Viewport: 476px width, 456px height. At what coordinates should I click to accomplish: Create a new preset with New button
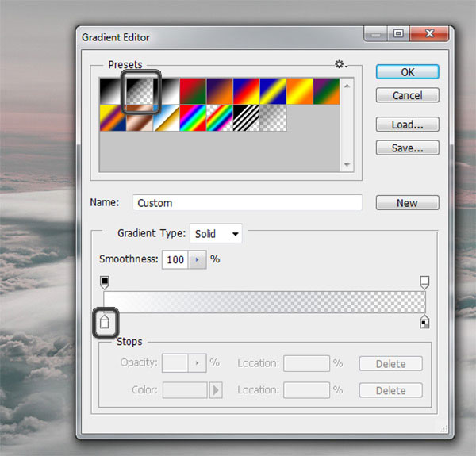coord(407,203)
